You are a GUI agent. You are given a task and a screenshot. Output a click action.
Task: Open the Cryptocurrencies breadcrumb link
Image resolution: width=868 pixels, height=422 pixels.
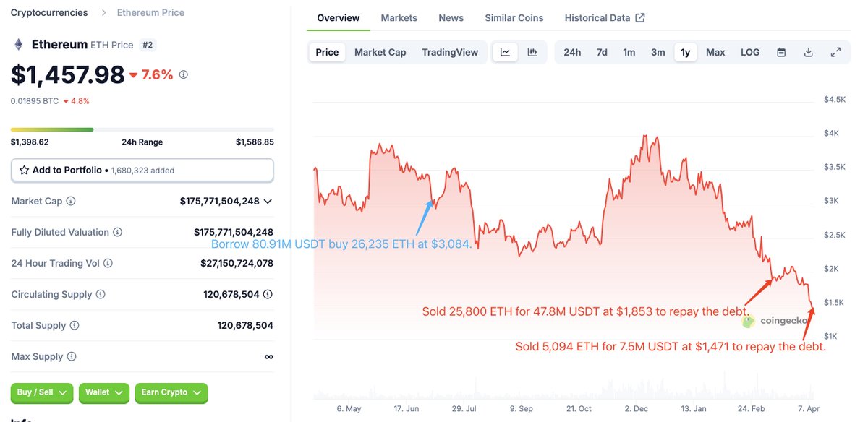[x=49, y=12]
